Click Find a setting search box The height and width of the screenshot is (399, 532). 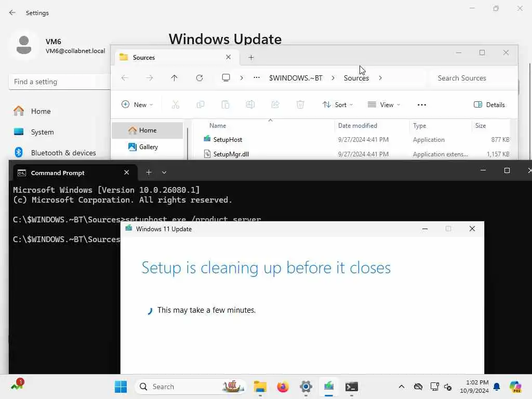click(x=59, y=82)
